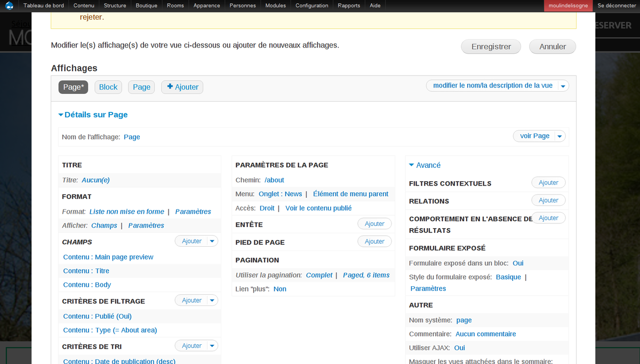The width and height of the screenshot is (640, 364).
Task: Open the Configuration admin menu
Action: pos(312,6)
